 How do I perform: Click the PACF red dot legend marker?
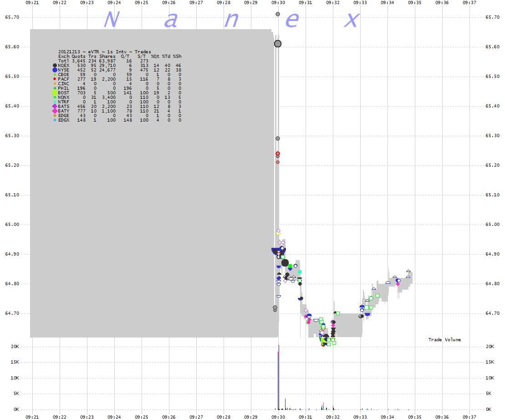55,79
